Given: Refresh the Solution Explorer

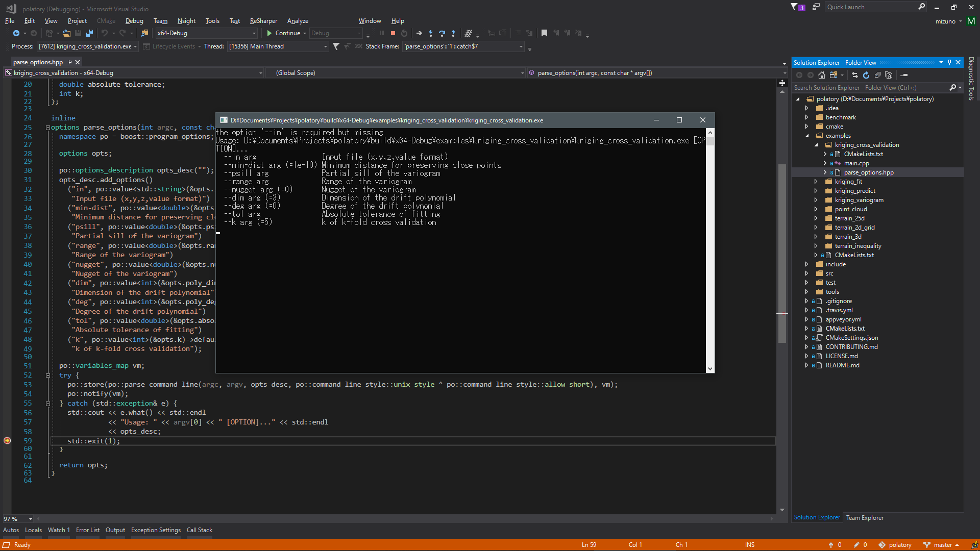Looking at the screenshot, I should 866,75.
